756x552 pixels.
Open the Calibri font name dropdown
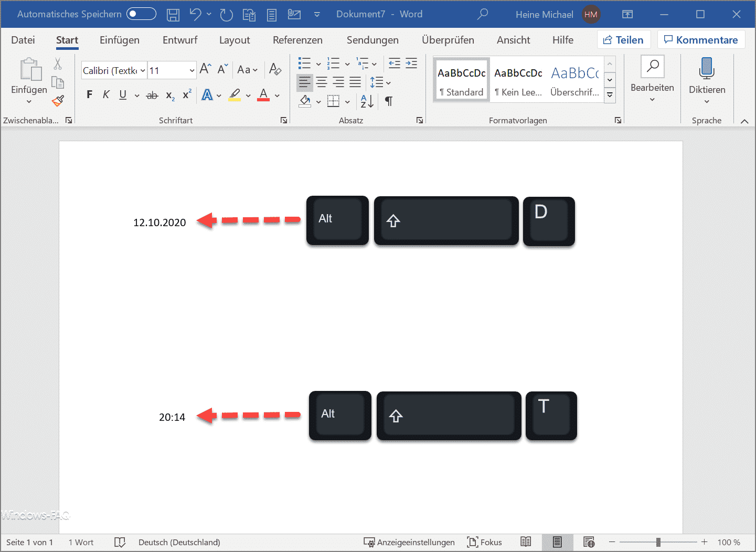pos(143,70)
